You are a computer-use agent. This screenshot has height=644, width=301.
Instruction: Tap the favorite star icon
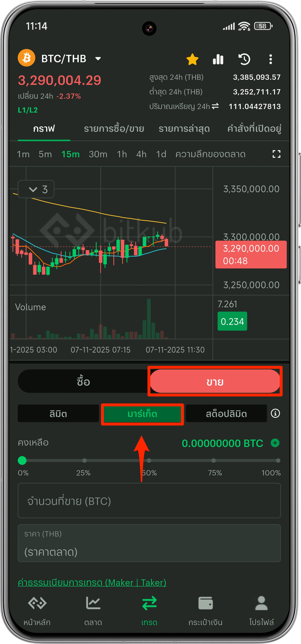(x=192, y=59)
